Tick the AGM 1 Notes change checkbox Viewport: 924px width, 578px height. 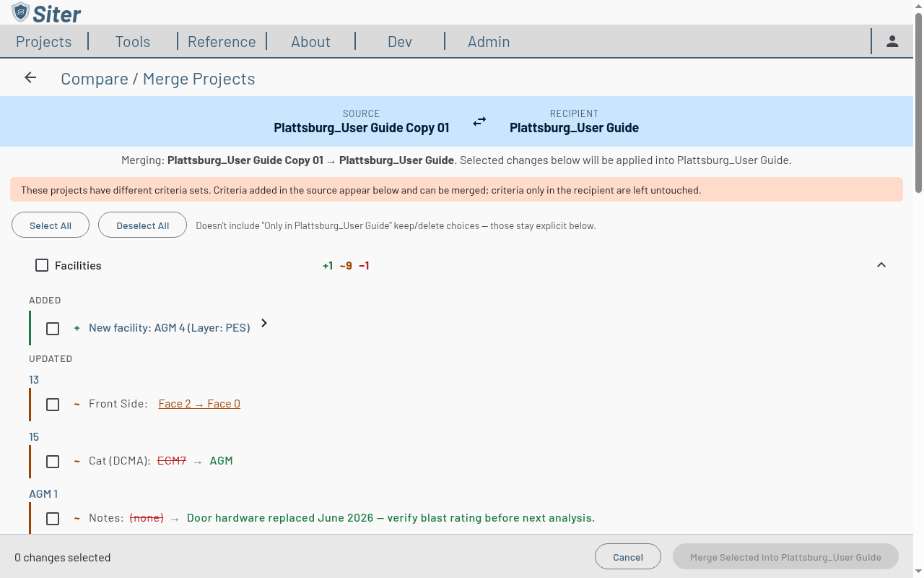click(53, 518)
